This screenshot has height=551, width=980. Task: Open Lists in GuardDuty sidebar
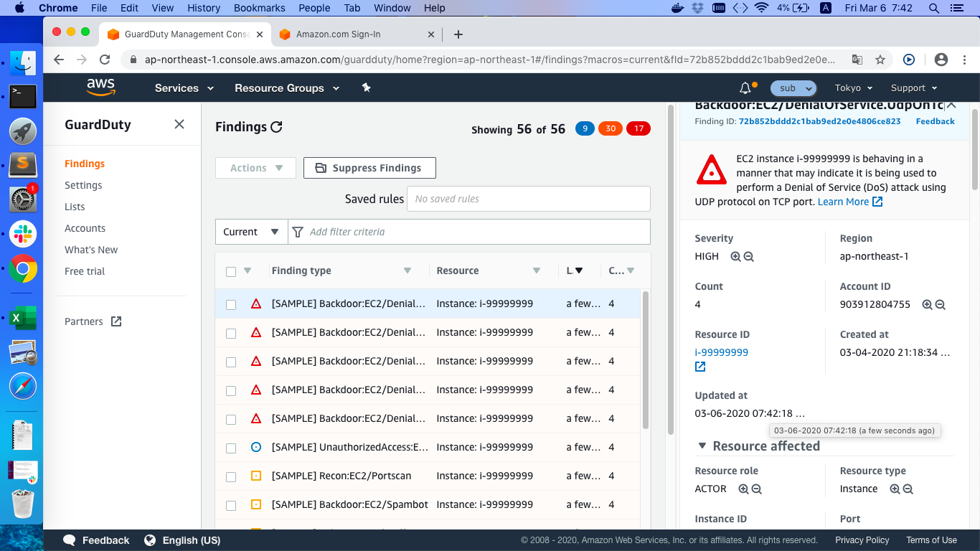75,207
